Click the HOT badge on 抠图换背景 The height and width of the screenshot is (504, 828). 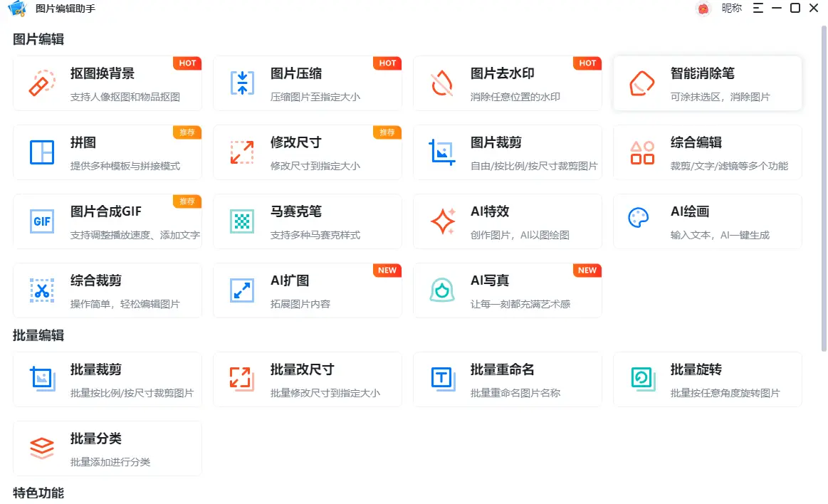click(x=187, y=63)
